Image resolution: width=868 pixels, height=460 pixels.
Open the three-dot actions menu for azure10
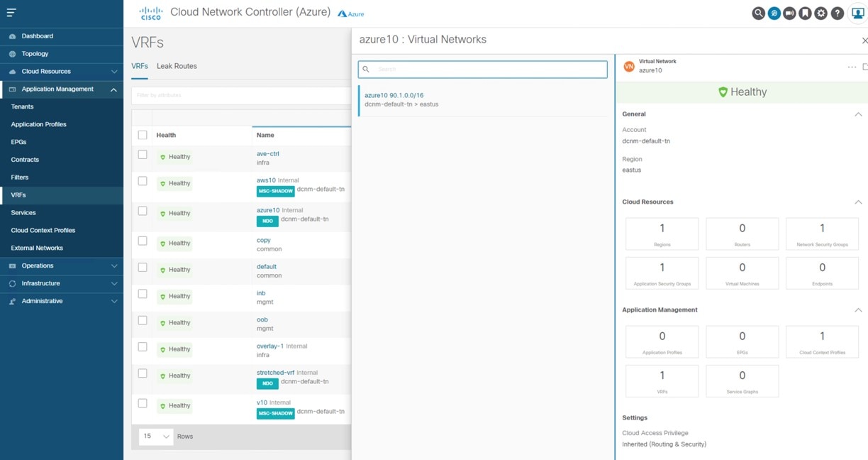(x=852, y=67)
